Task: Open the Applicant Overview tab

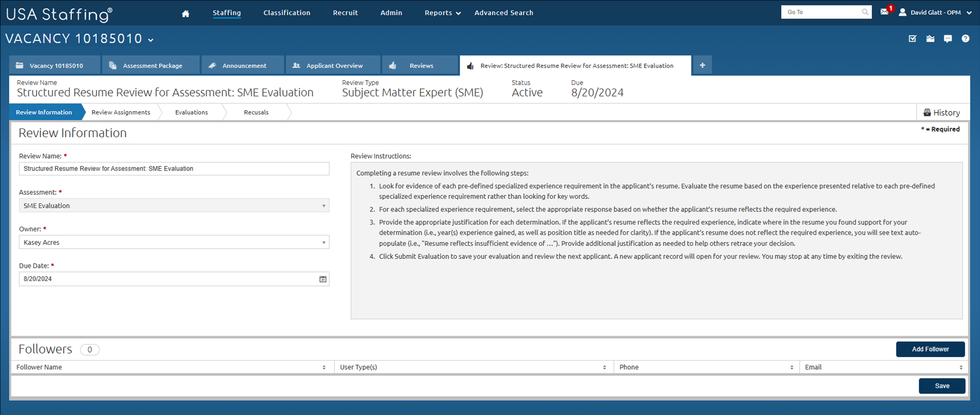Action: (334, 65)
